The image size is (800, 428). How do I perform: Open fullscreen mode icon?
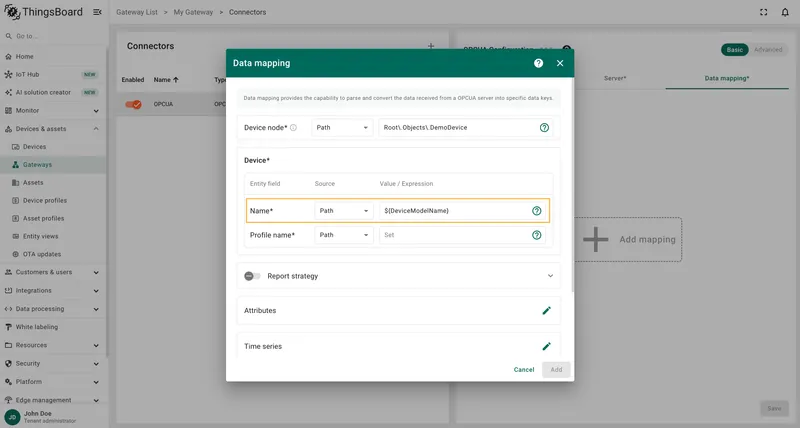[763, 12]
